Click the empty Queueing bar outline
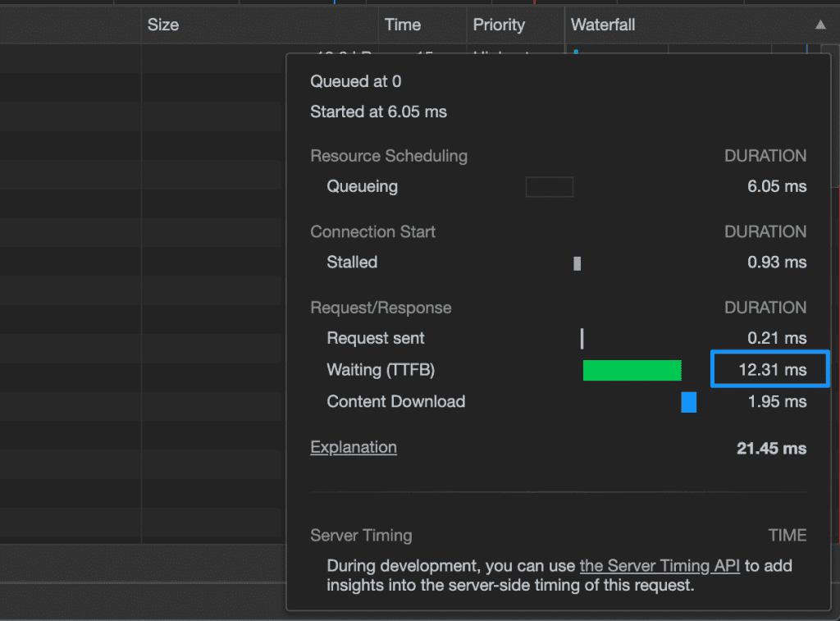Viewport: 840px width, 621px height. [549, 187]
